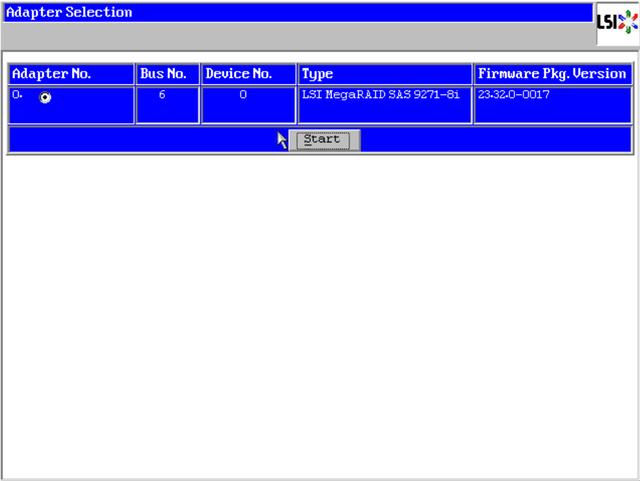
Task: Click LSI MegaRAID SAS 9271-8i text
Action: click(380, 95)
